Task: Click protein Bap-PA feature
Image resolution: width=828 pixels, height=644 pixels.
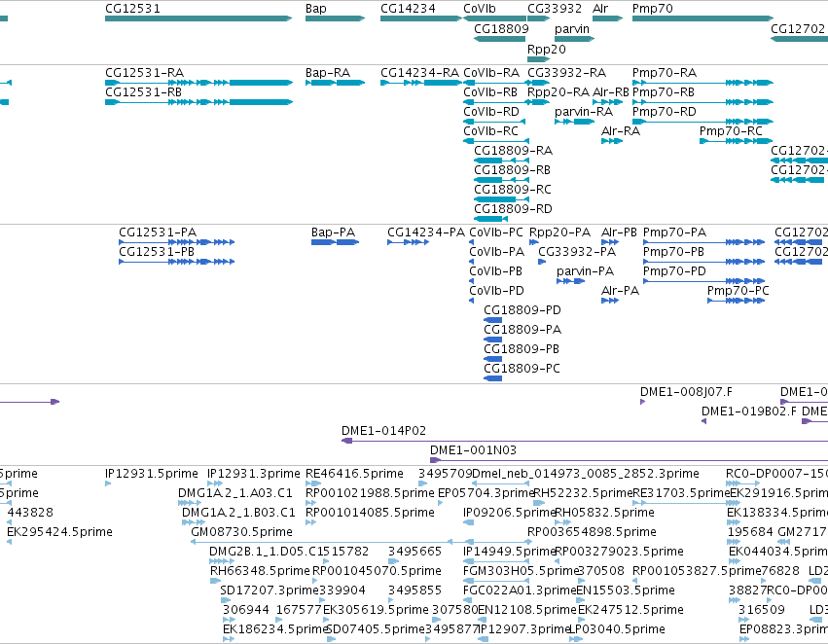Action: tap(336, 242)
